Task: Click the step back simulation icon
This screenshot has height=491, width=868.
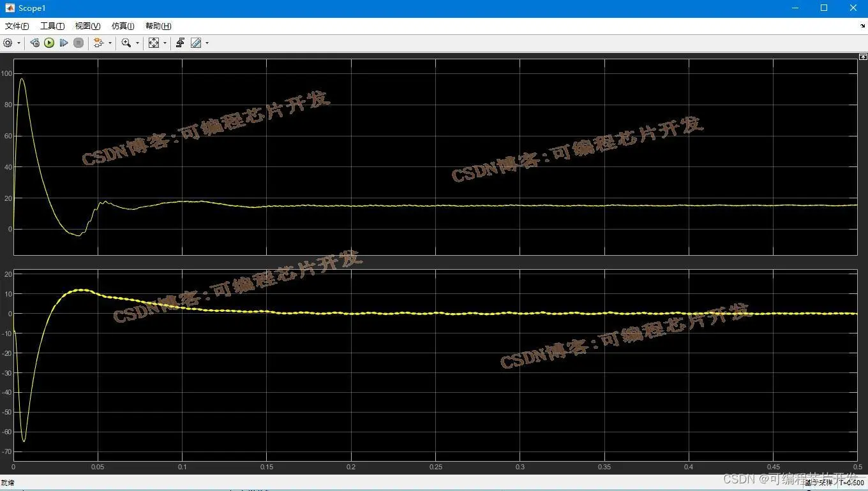Action: click(35, 43)
